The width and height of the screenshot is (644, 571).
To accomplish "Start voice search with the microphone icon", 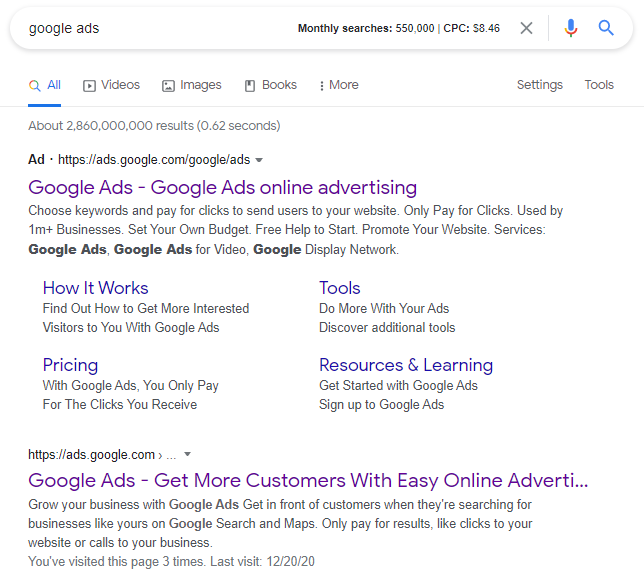I will point(570,28).
